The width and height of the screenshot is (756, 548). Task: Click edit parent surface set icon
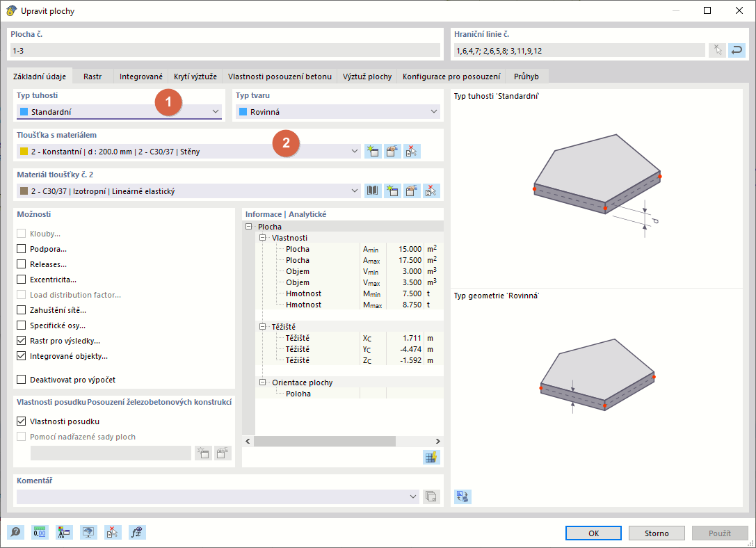(223, 453)
